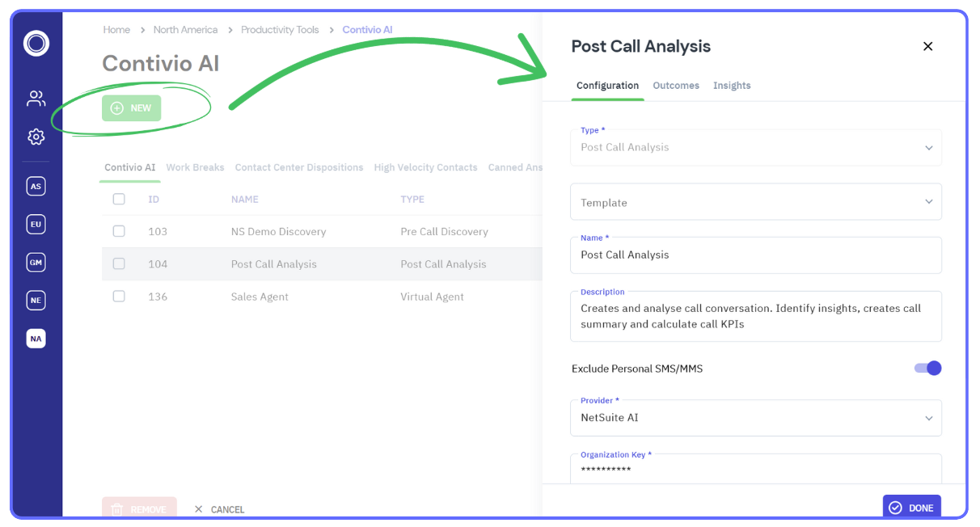Click the Done button

click(911, 508)
